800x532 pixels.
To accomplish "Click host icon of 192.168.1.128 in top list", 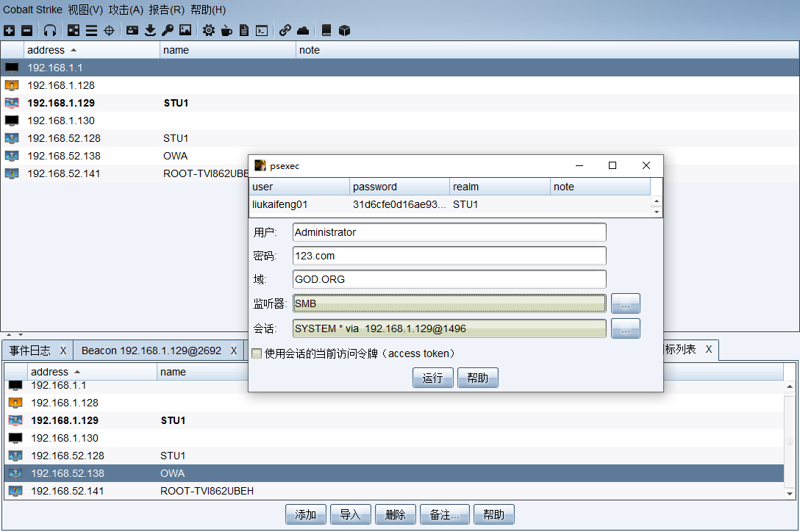I will (x=12, y=85).
